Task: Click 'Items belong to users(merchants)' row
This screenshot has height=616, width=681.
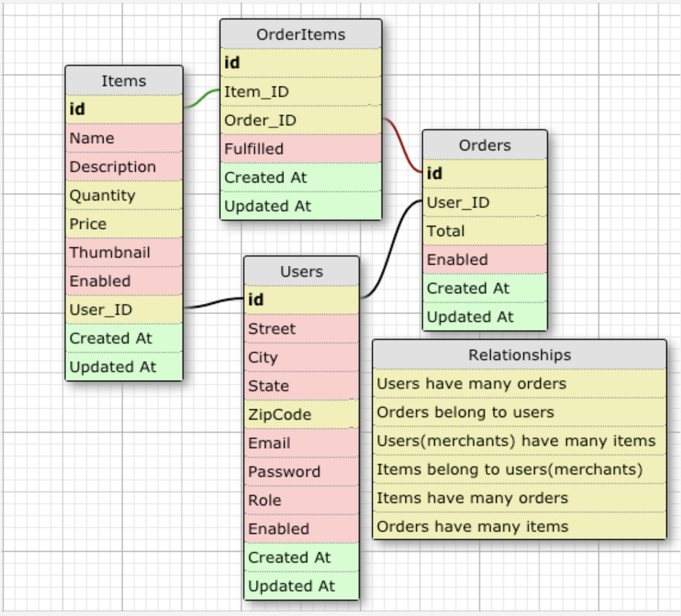Action: coord(520,469)
